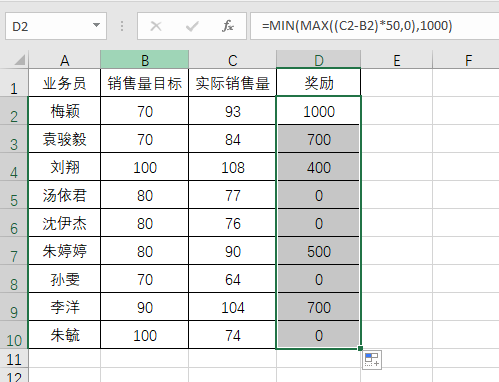Image resolution: width=499 pixels, height=382 pixels.
Task: Click sales target cell 90 in row 9
Action: click(145, 307)
